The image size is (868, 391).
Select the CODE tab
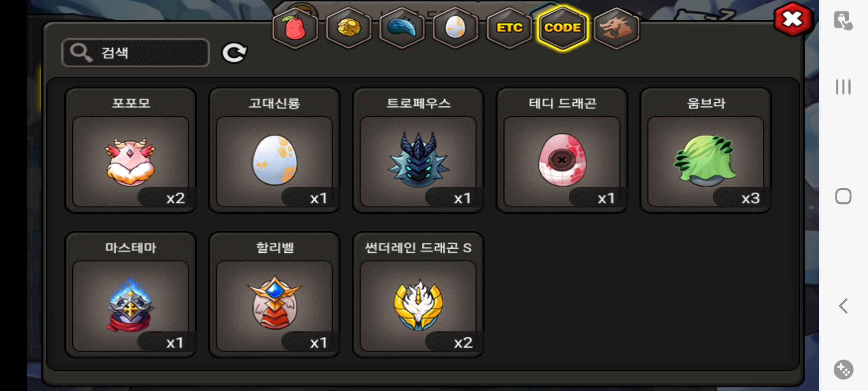(563, 28)
